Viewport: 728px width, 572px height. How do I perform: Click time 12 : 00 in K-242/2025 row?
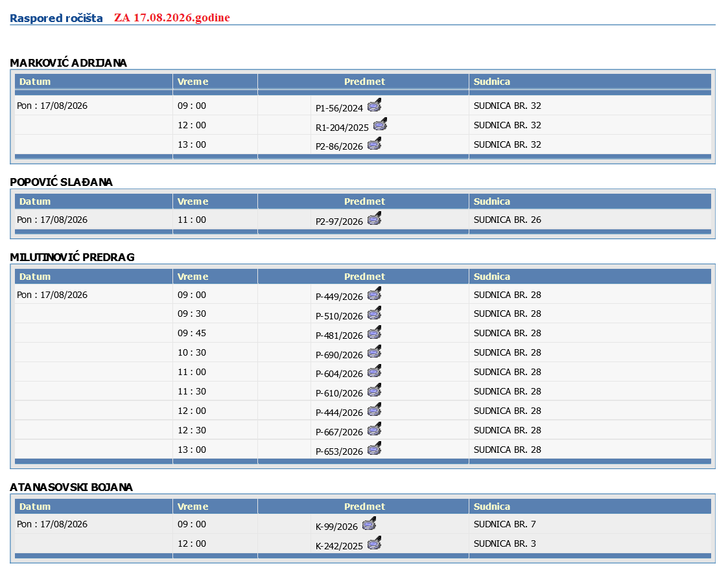coord(192,543)
